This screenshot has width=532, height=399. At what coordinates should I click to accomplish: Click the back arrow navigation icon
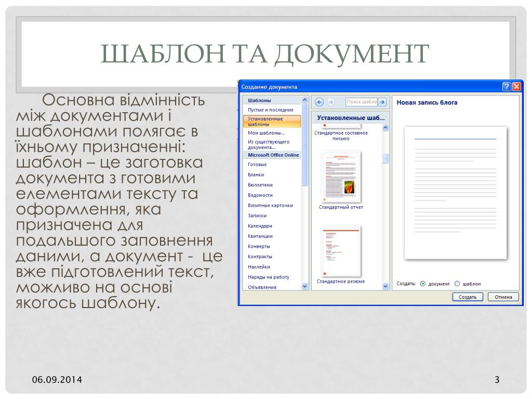pos(319,102)
